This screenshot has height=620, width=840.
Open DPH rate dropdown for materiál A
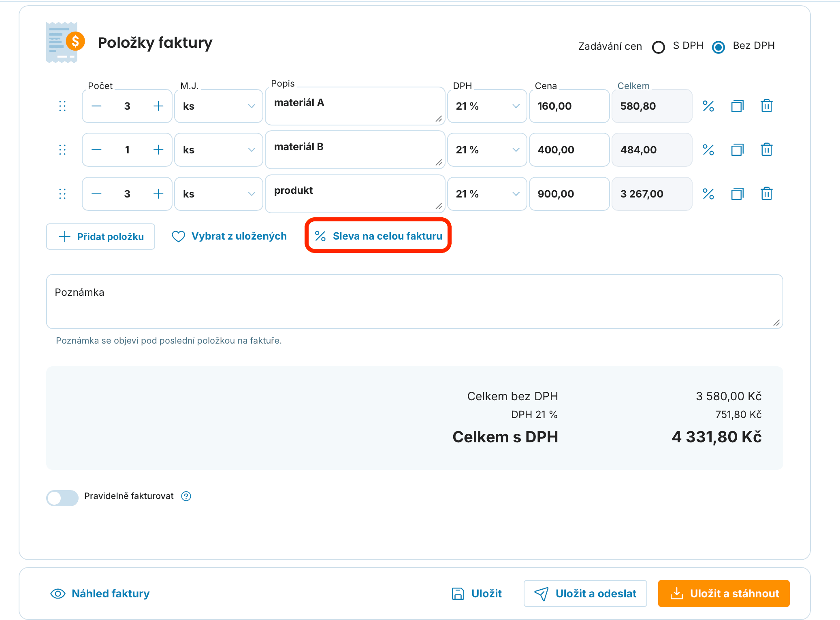[x=487, y=106]
